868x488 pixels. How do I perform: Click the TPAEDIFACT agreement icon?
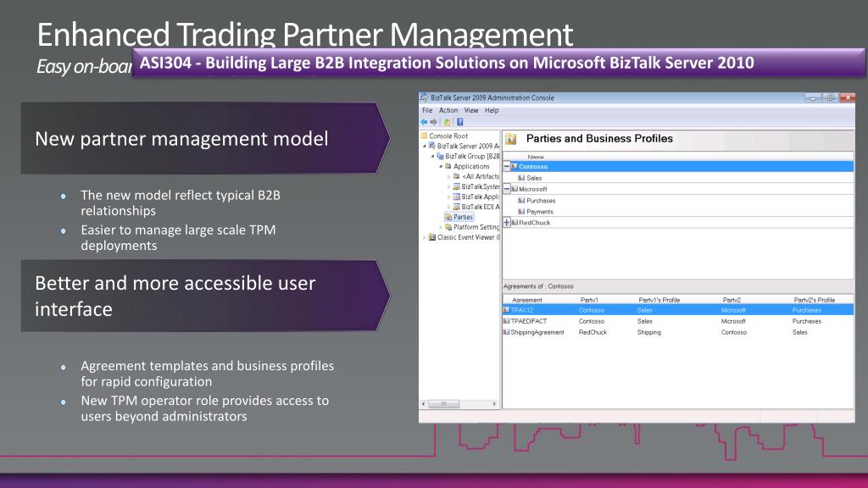pos(506,321)
